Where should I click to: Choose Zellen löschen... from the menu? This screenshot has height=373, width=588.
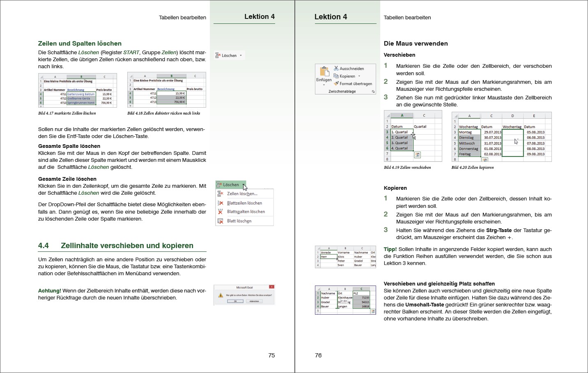pos(242,194)
